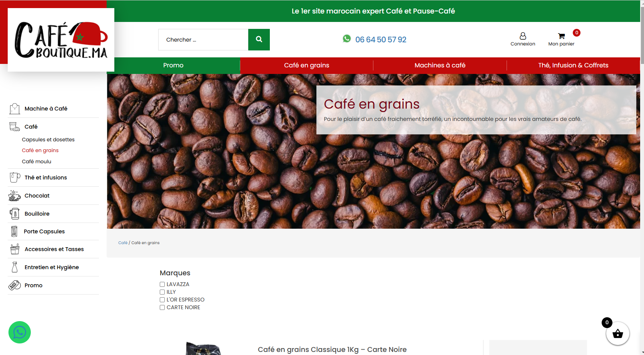Click the green WhatsApp floating chat button
The height and width of the screenshot is (355, 644).
pyautogui.click(x=20, y=332)
